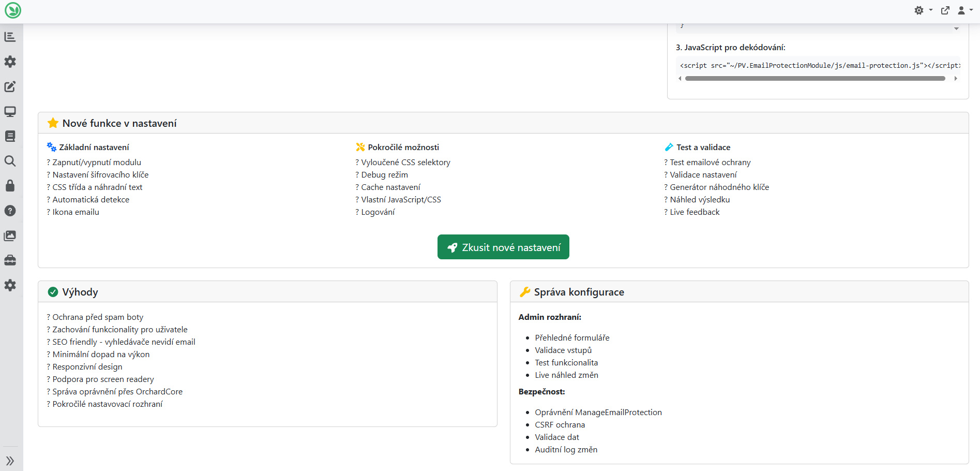
Task: Click the CSRF ochrana bullet
Action: coord(560,425)
